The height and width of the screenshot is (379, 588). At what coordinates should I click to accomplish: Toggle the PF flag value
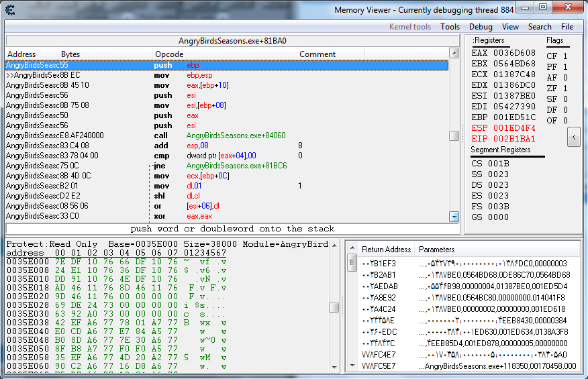pos(565,67)
